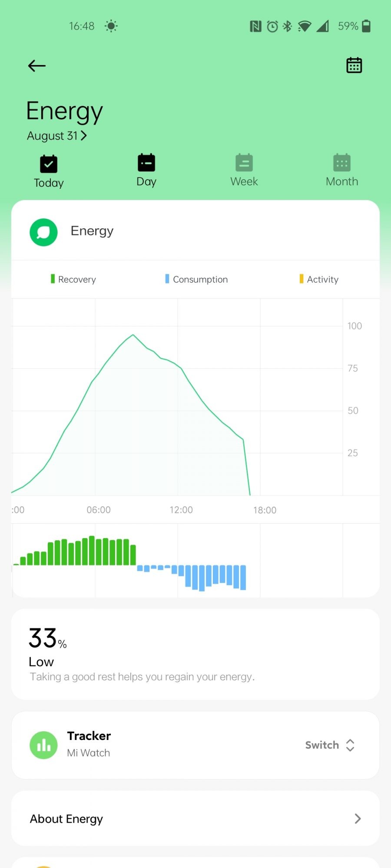391x868 pixels.
Task: Tap the peak of the energy curve
Action: pos(133,335)
